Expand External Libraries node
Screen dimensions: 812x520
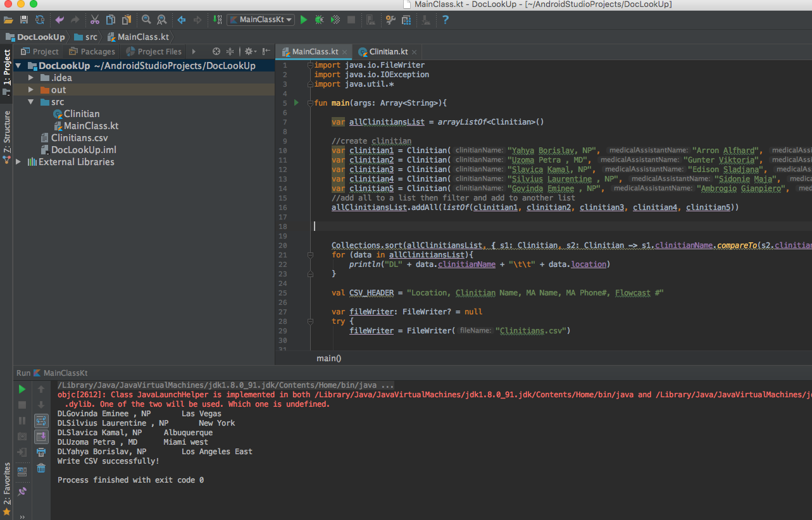pyautogui.click(x=18, y=162)
